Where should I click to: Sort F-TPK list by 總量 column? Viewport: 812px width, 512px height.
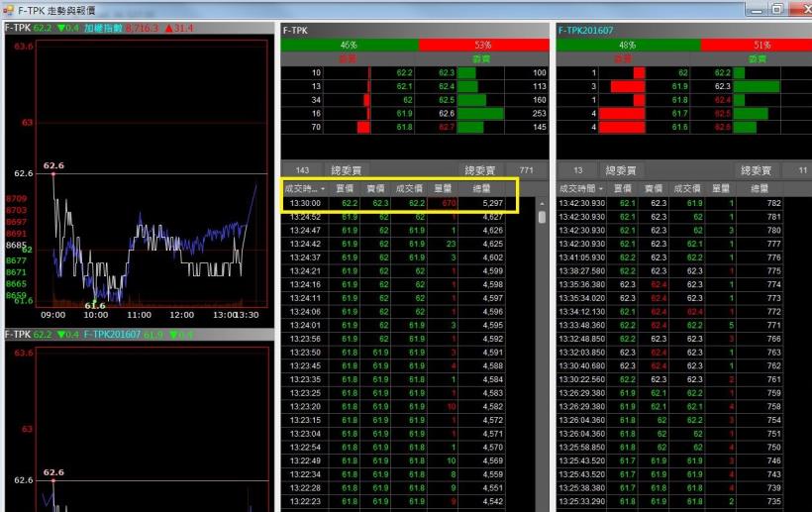(x=483, y=187)
